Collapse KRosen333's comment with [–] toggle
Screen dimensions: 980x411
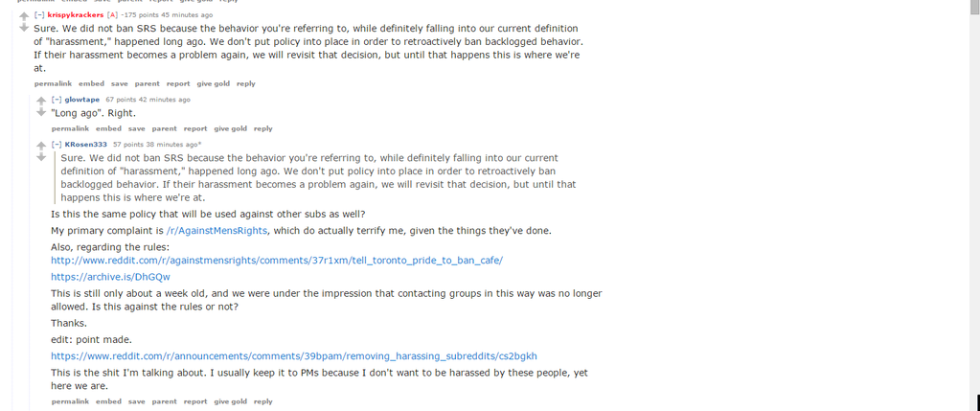(57, 145)
